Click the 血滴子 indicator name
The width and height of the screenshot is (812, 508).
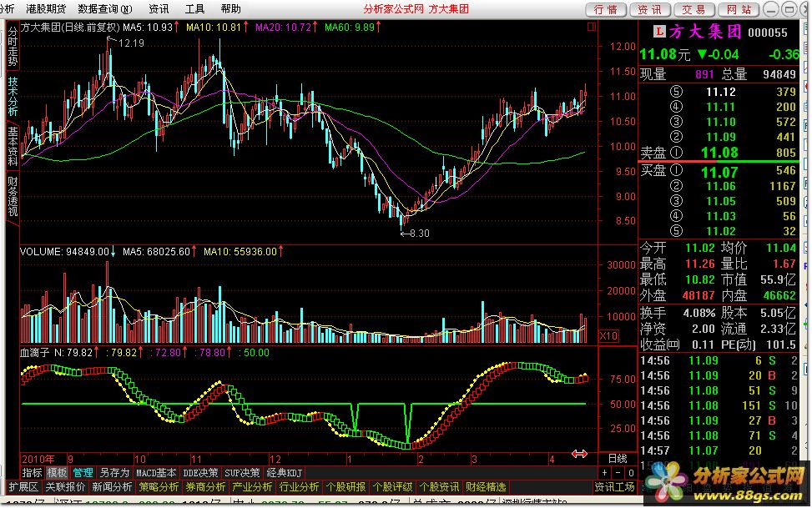35,353
